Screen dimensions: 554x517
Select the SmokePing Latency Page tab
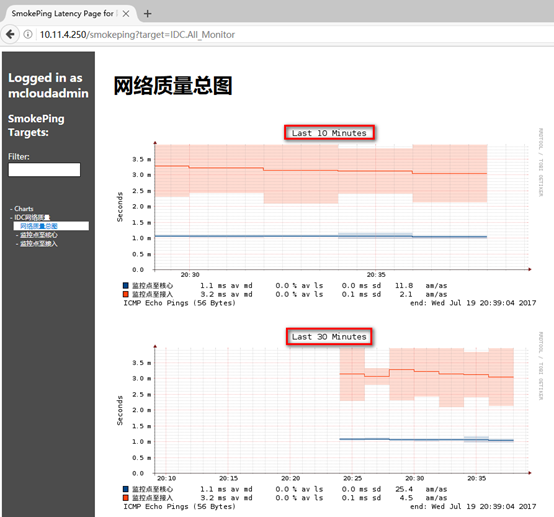(63, 14)
